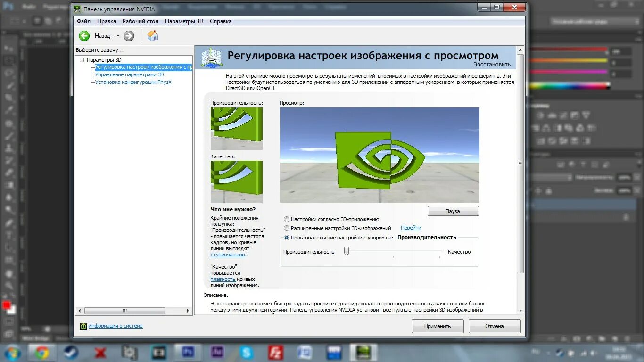644x362 pixels.
Task: Click the NVIDIA icon in the title bar
Action: tap(77, 9)
